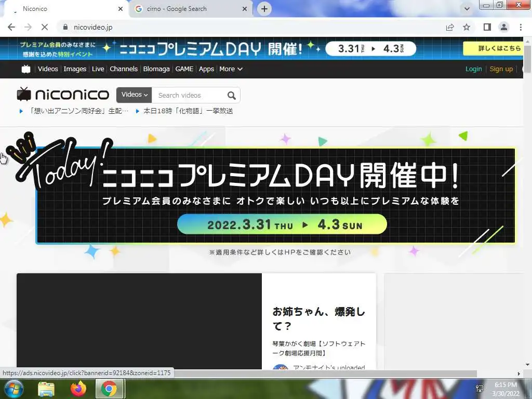Click the Search videos field

click(x=188, y=96)
